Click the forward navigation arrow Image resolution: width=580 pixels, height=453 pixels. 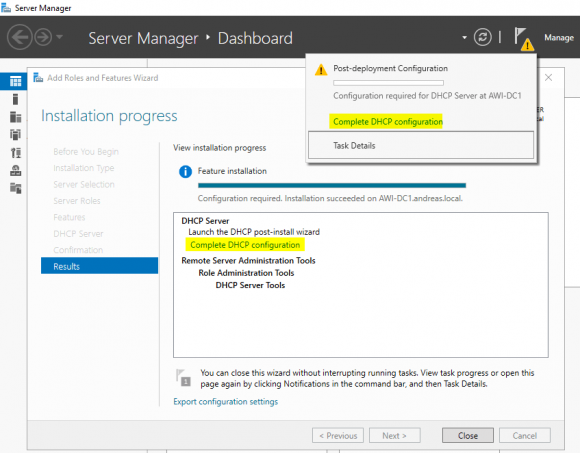tap(43, 37)
